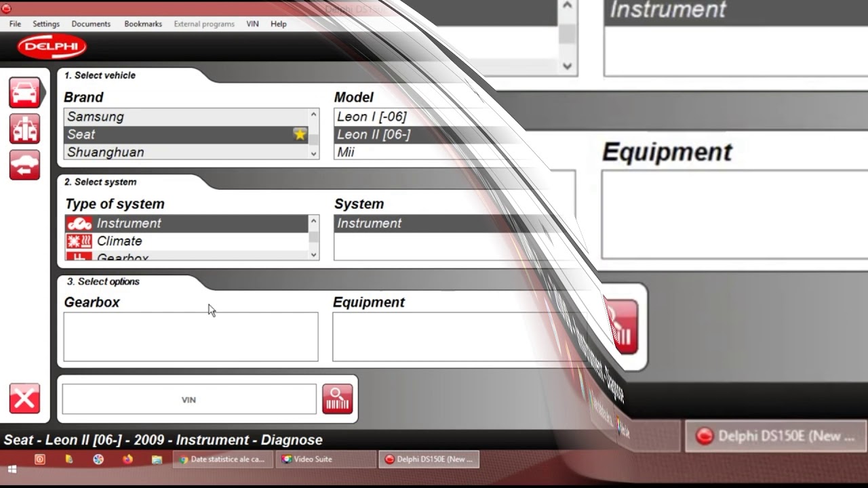The width and height of the screenshot is (868, 488).
Task: Open File Explorer from the taskbar
Action: click(157, 460)
